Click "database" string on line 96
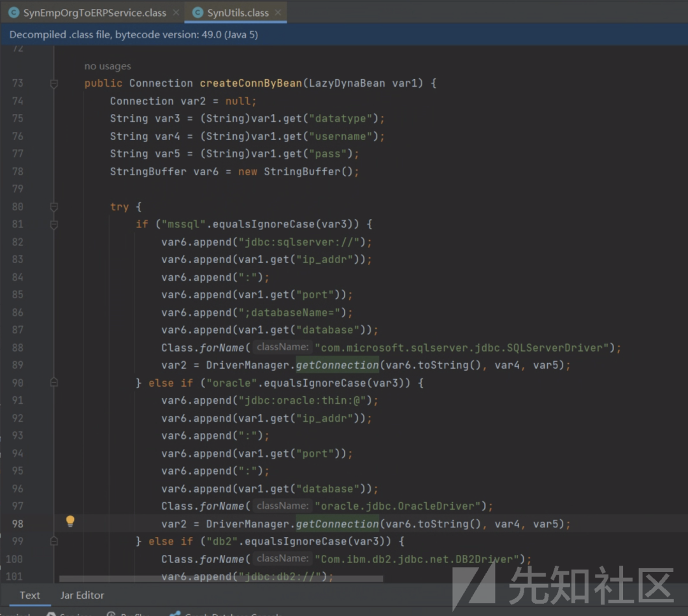The height and width of the screenshot is (616, 688). [328, 489]
